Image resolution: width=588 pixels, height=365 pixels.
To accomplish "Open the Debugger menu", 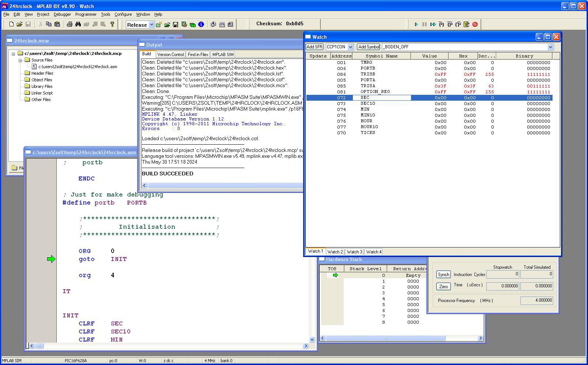I will pos(62,14).
